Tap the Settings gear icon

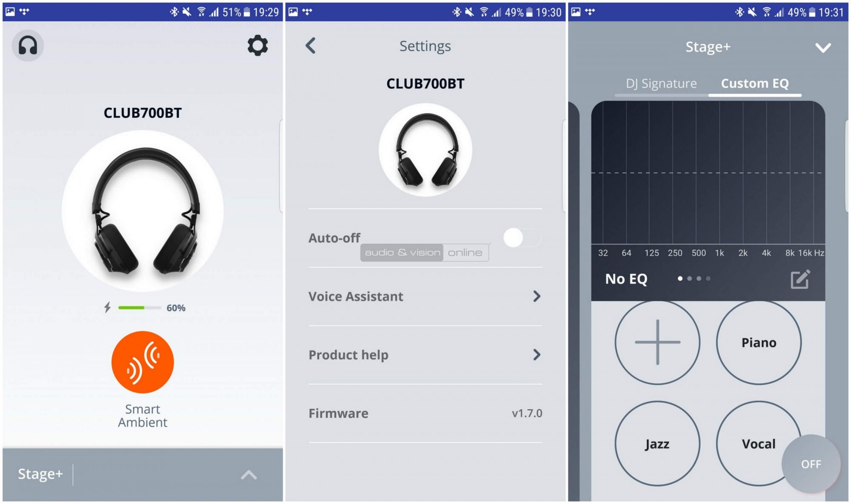coord(260,46)
